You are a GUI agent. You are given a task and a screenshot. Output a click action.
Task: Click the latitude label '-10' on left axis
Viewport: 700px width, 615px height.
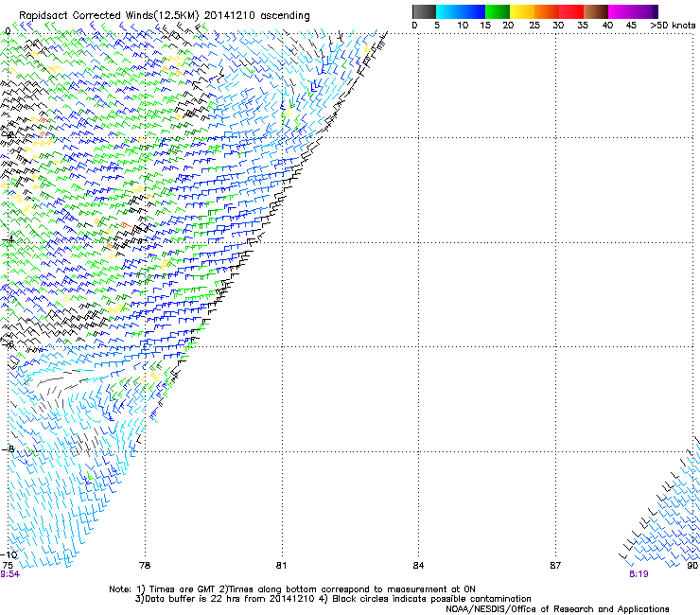(9, 555)
